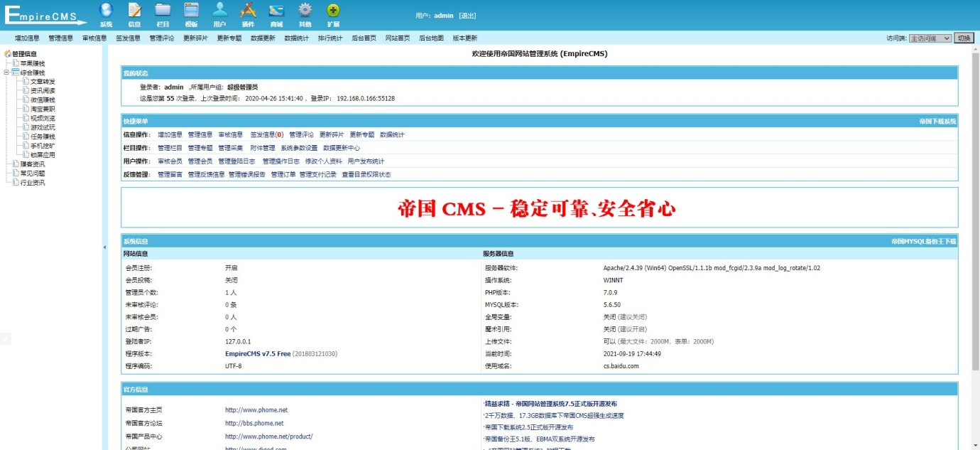Viewport: 980px width, 450px height.
Task: Click the 切换 button
Action: point(964,38)
